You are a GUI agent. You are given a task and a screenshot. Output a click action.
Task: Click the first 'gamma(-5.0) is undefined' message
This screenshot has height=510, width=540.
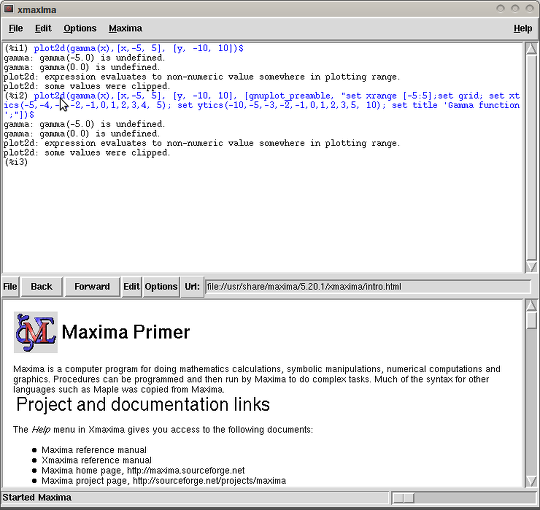click(84, 58)
